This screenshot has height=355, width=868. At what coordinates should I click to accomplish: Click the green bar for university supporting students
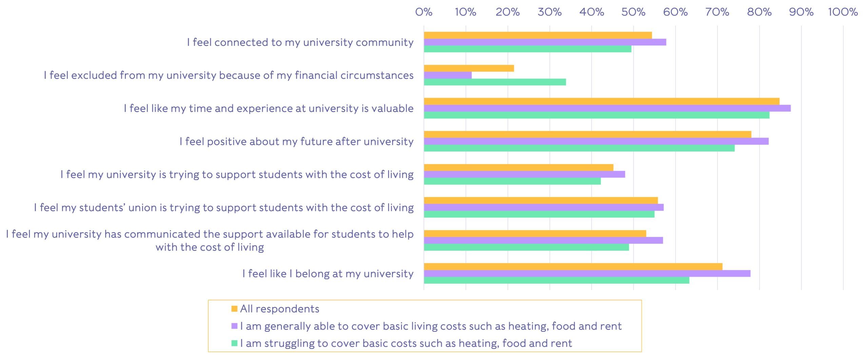512,181
